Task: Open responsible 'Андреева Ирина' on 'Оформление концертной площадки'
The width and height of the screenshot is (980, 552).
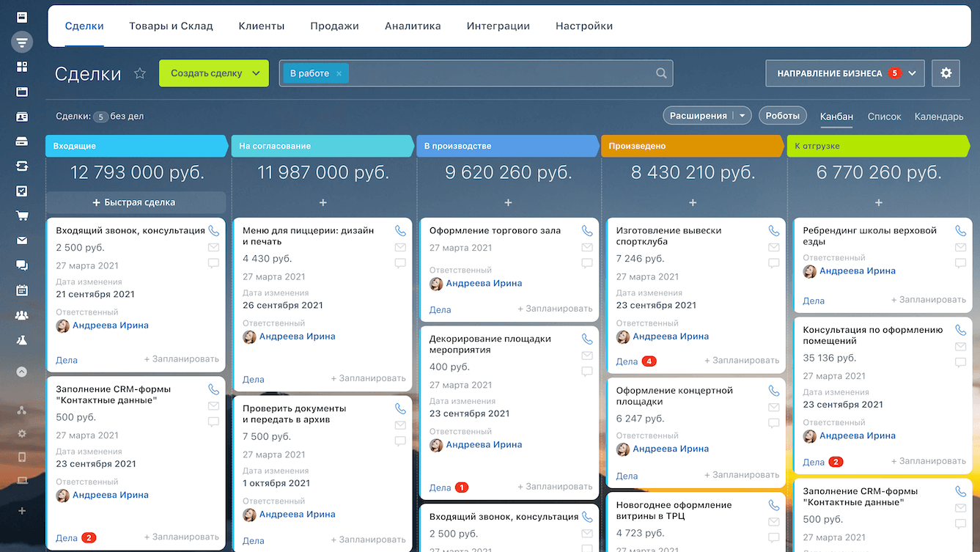Action: (671, 449)
